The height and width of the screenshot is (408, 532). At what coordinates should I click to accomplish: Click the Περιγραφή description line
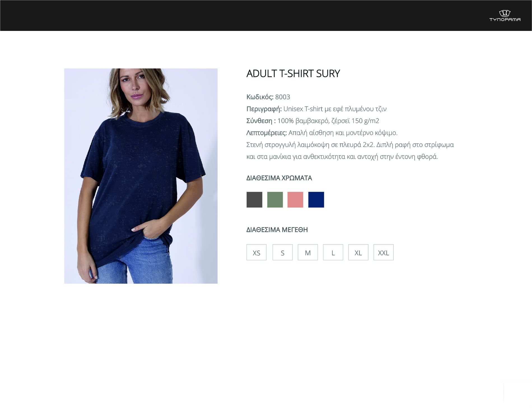(x=316, y=109)
